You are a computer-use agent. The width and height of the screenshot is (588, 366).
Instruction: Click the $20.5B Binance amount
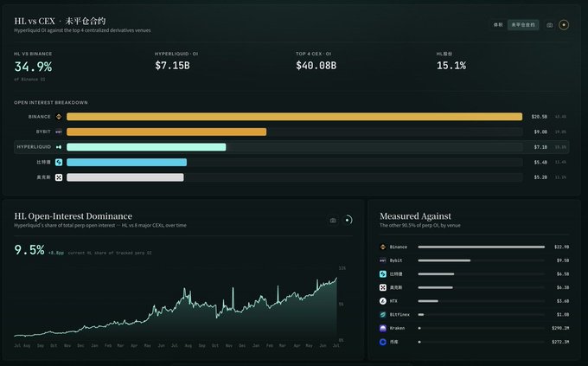click(540, 117)
